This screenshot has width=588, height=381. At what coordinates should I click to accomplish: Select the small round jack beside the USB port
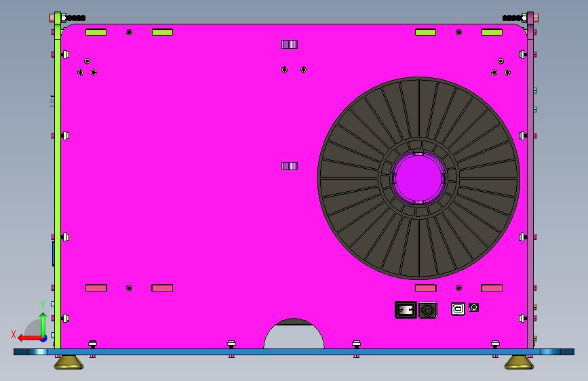473,308
